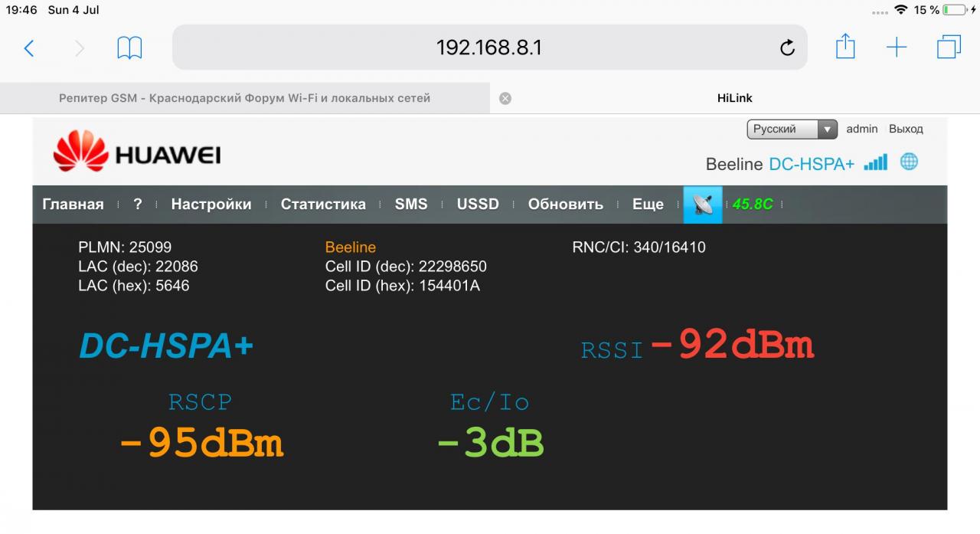Open the Главная menu item
The image size is (980, 534).
73,205
